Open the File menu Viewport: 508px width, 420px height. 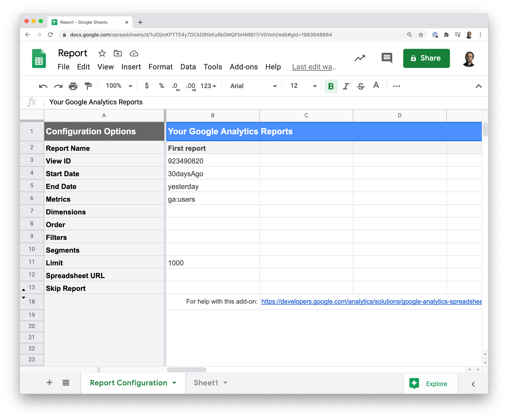click(63, 67)
